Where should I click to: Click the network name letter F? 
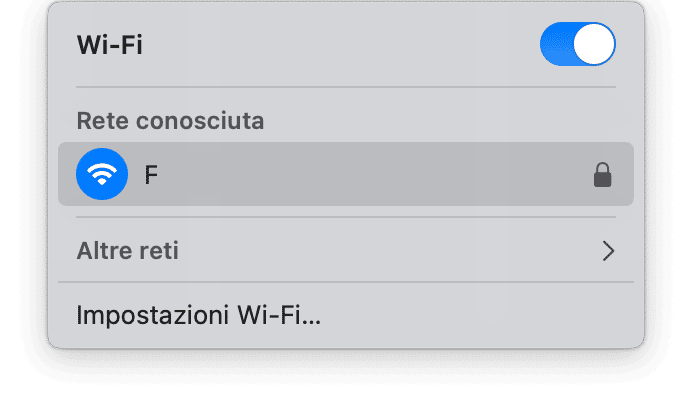[151, 175]
